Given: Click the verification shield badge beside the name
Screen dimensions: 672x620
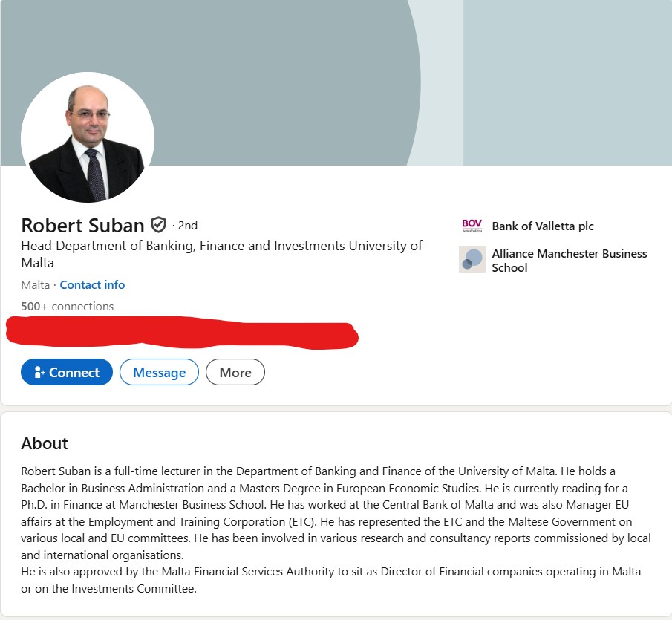Looking at the screenshot, I should click(158, 224).
